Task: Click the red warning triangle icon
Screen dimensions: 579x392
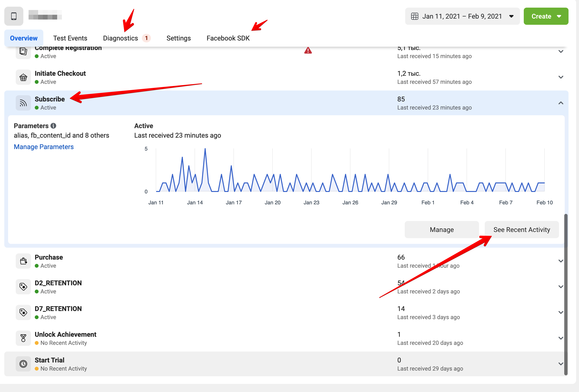Action: point(308,50)
